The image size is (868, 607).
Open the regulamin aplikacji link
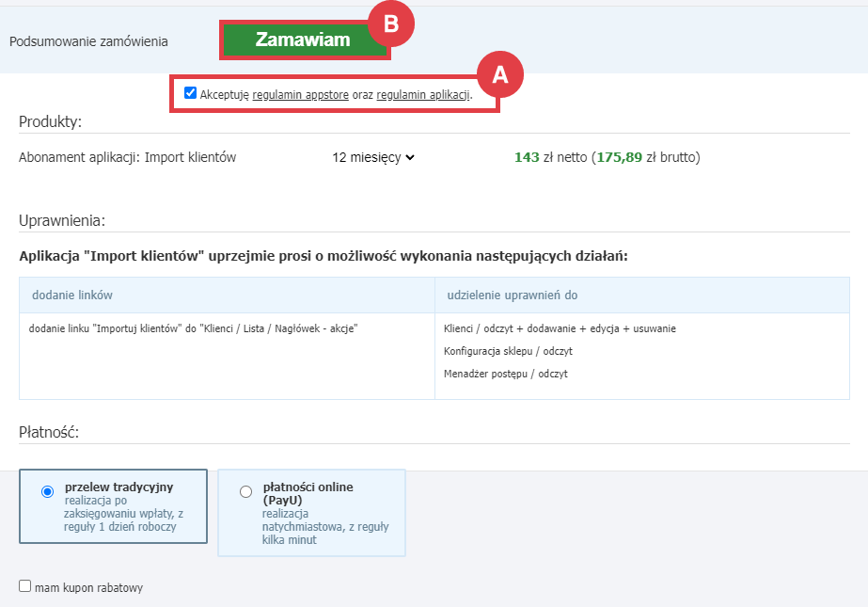click(422, 95)
